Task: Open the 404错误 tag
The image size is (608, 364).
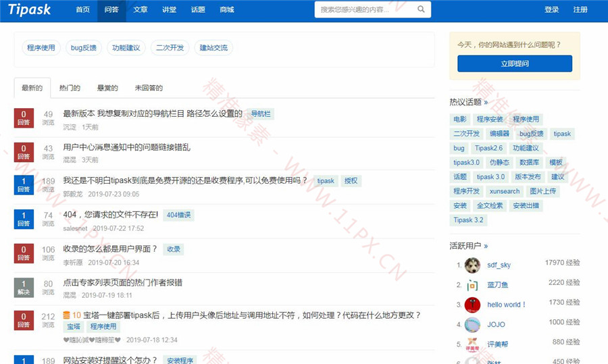Action: click(179, 215)
